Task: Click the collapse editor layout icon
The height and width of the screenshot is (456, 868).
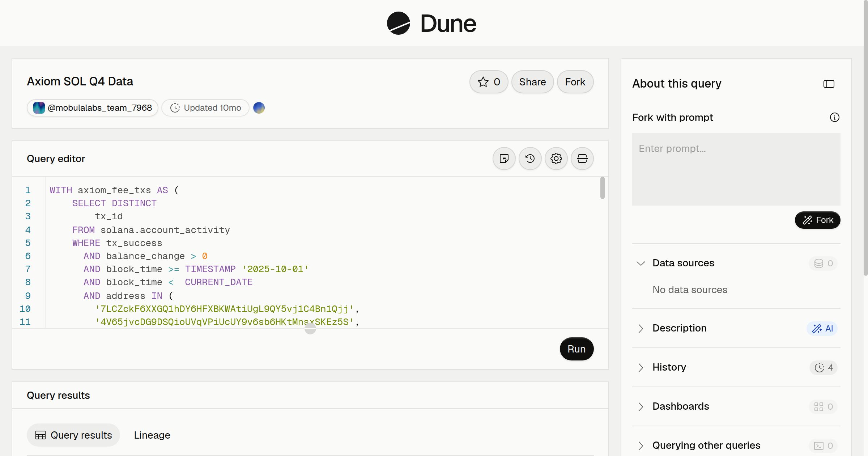Action: tap(582, 159)
